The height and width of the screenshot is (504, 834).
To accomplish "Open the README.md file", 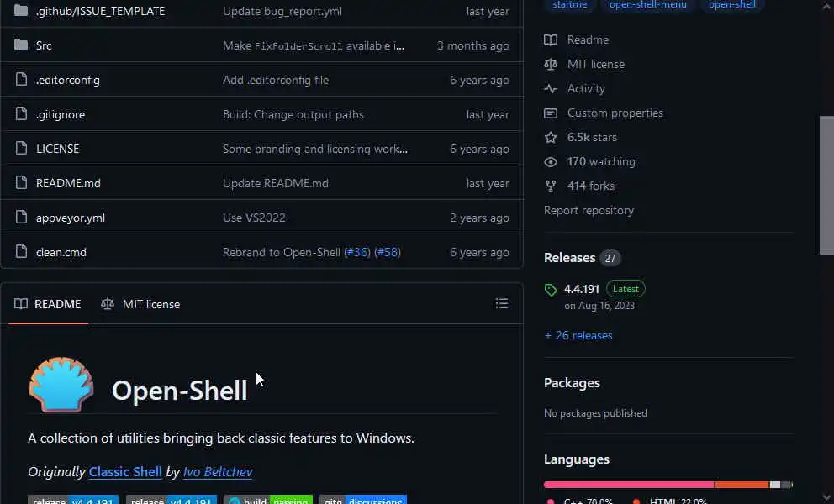I will click(68, 183).
